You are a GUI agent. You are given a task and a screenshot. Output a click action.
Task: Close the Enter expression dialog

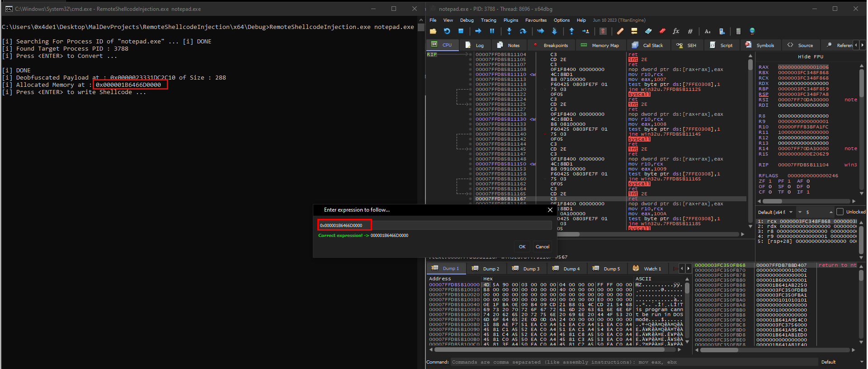click(550, 210)
